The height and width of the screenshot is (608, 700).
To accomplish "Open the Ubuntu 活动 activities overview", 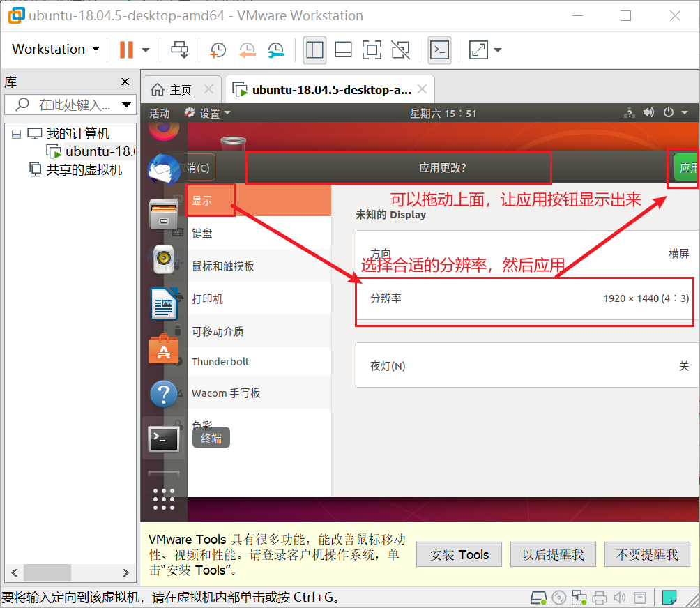I will point(160,114).
